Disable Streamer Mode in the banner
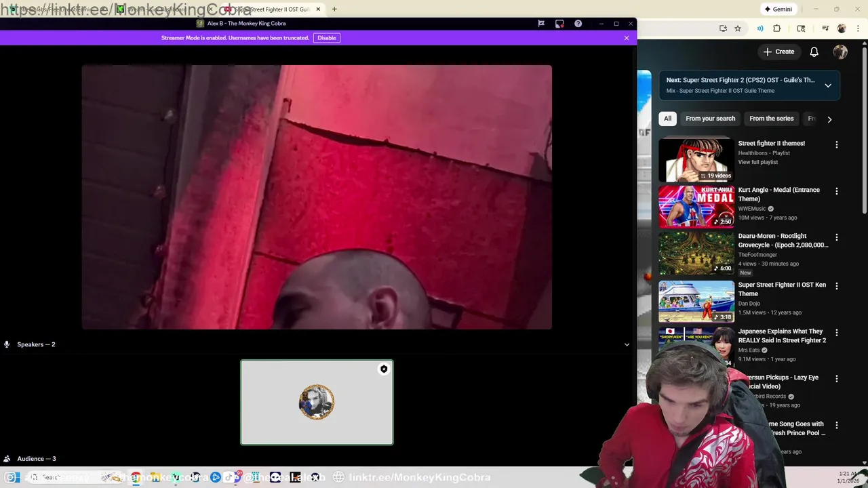The image size is (868, 488). (327, 38)
